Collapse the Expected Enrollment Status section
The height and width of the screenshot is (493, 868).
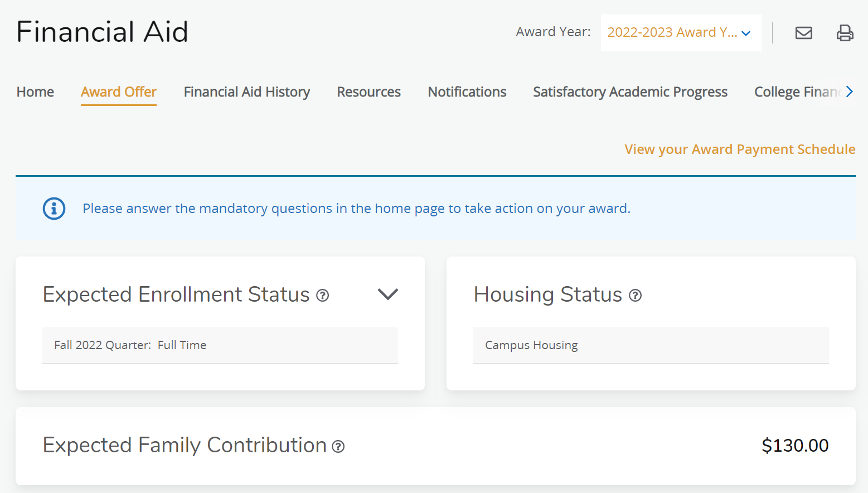pyautogui.click(x=388, y=294)
